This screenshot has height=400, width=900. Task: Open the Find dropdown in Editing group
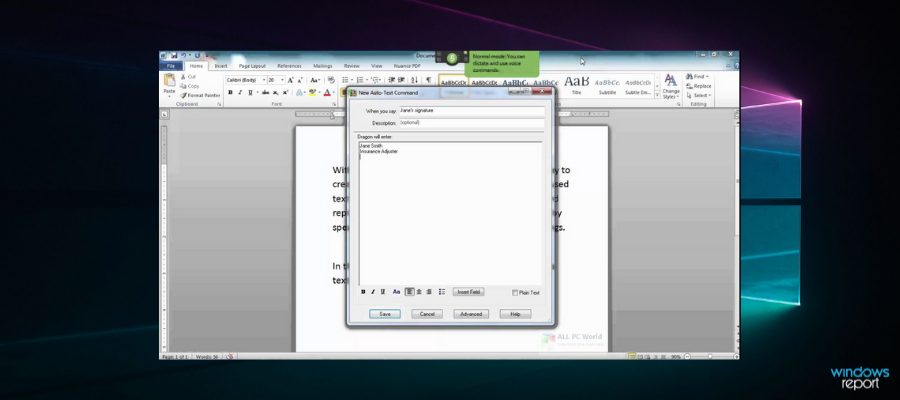click(x=697, y=76)
